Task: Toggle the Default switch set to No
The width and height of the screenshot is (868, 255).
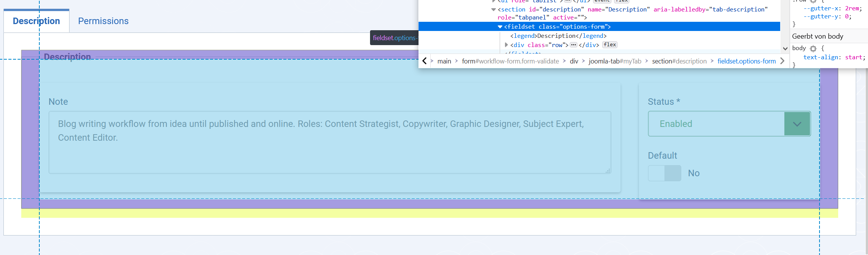Action: [664, 173]
